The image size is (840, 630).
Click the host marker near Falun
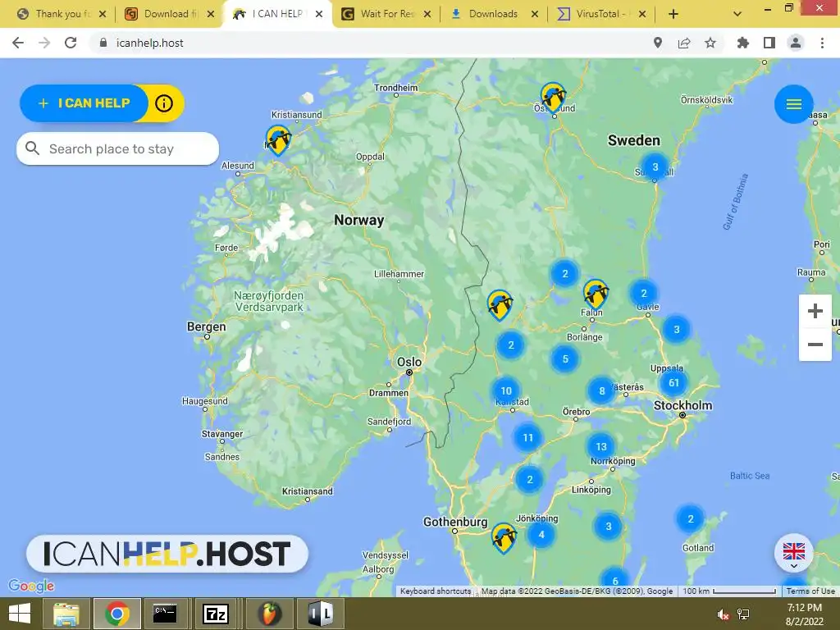click(x=596, y=294)
